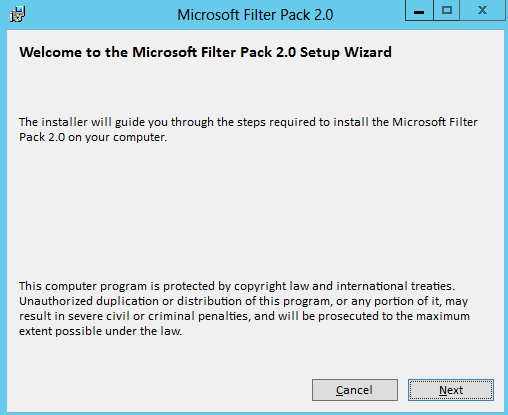The image size is (508, 415).
Task: Click the Welcome Setup Wizard heading
Action: (x=205, y=52)
